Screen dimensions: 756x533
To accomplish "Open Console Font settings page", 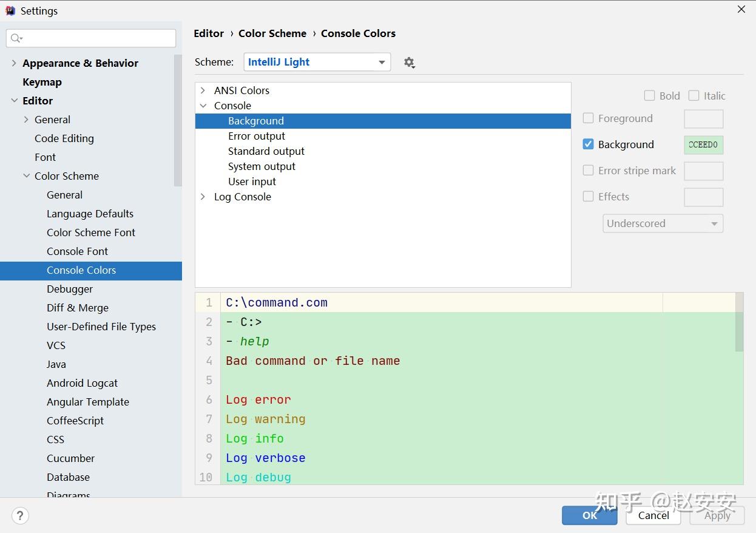I will tap(77, 251).
